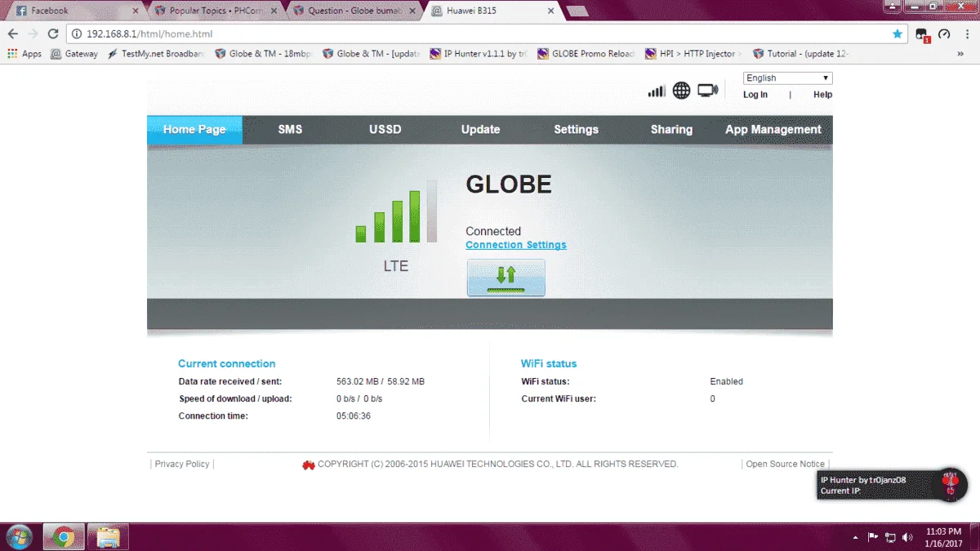Screen dimensions: 980x551
Task: Switch to the Update tab
Action: click(x=480, y=129)
